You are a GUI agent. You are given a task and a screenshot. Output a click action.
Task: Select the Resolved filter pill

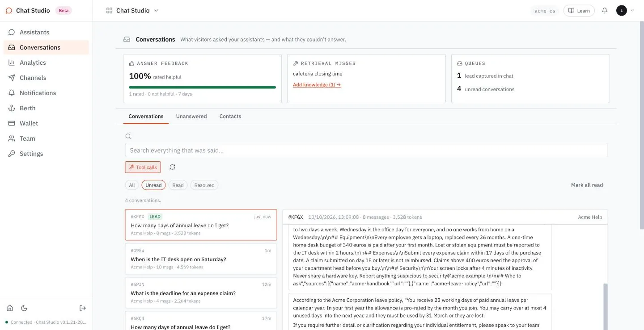coord(204,185)
